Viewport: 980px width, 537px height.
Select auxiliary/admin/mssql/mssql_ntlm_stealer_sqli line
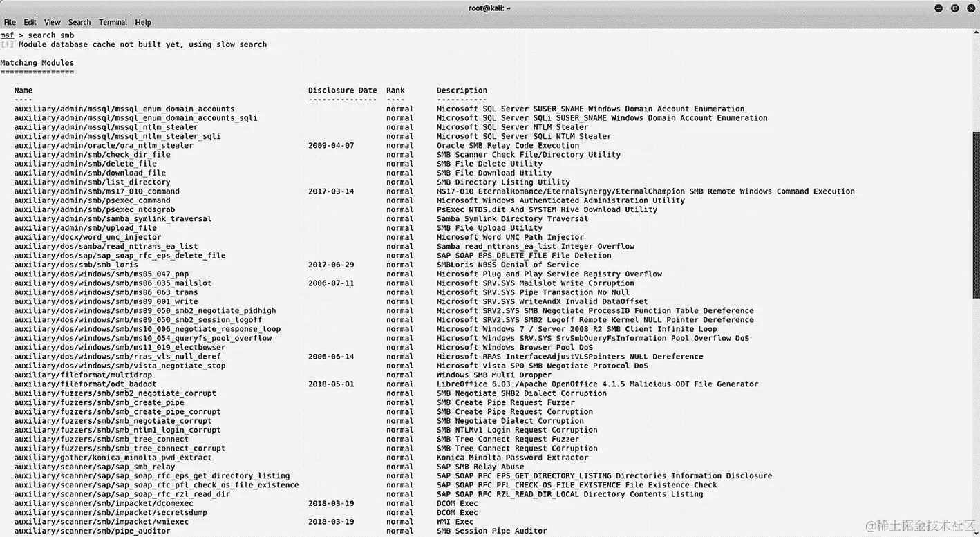313,136
